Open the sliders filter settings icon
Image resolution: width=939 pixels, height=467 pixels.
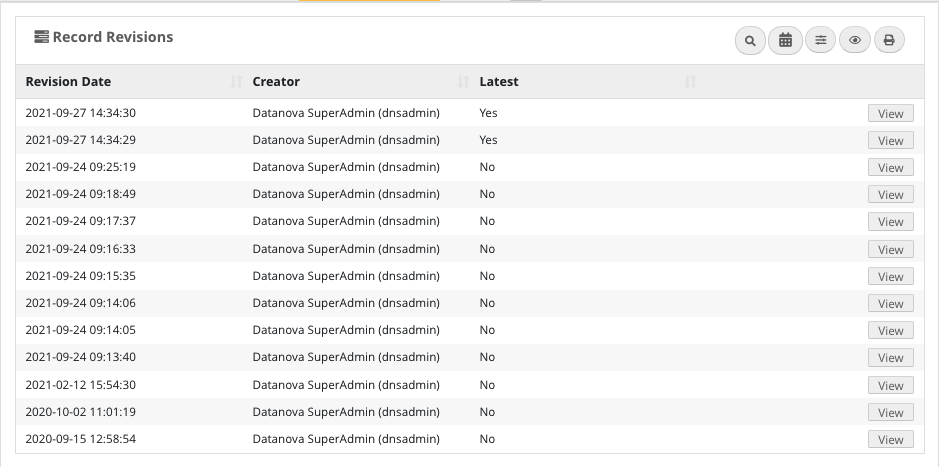[820, 40]
